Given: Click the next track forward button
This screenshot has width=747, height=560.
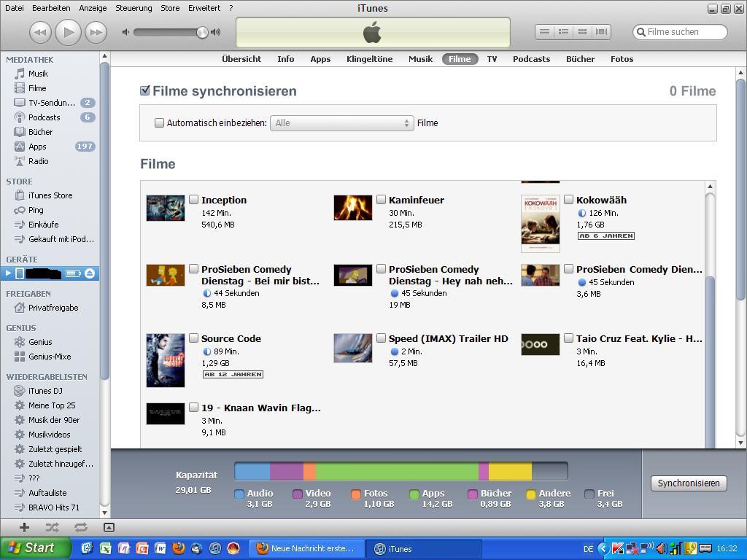Looking at the screenshot, I should tap(96, 32).
